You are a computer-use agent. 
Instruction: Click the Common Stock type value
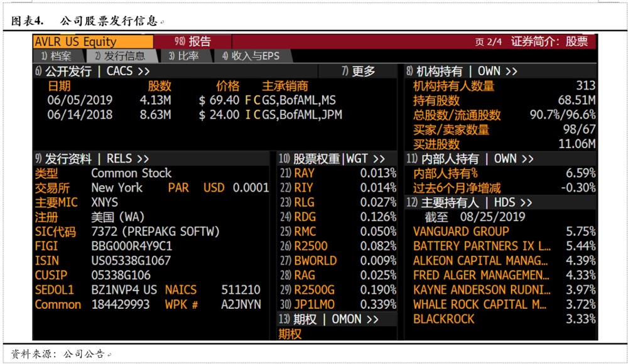tap(131, 173)
